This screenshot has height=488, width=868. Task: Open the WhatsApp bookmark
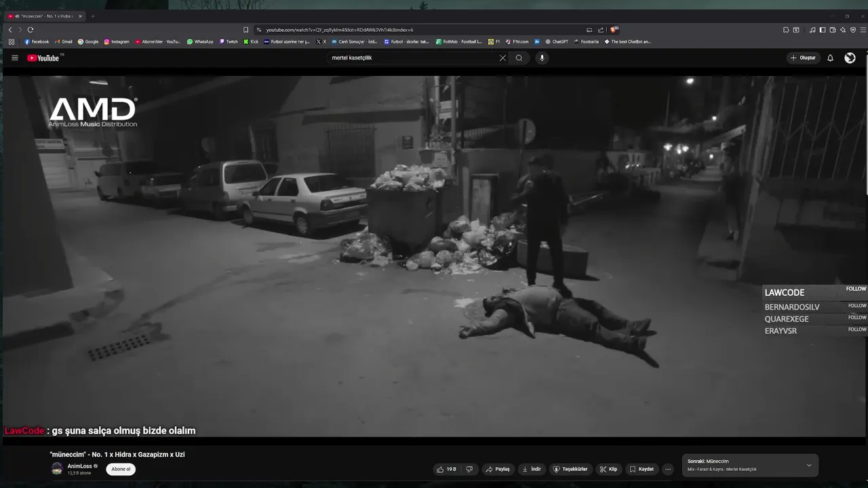click(200, 41)
